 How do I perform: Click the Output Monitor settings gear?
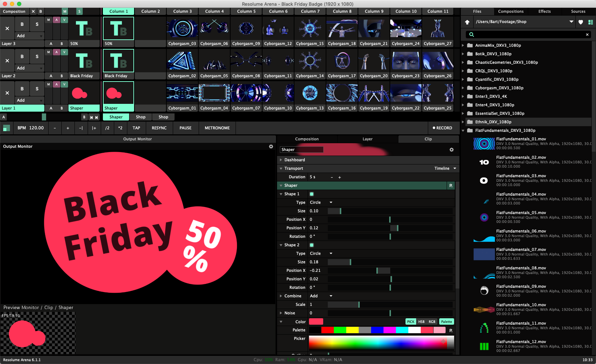[x=271, y=146]
